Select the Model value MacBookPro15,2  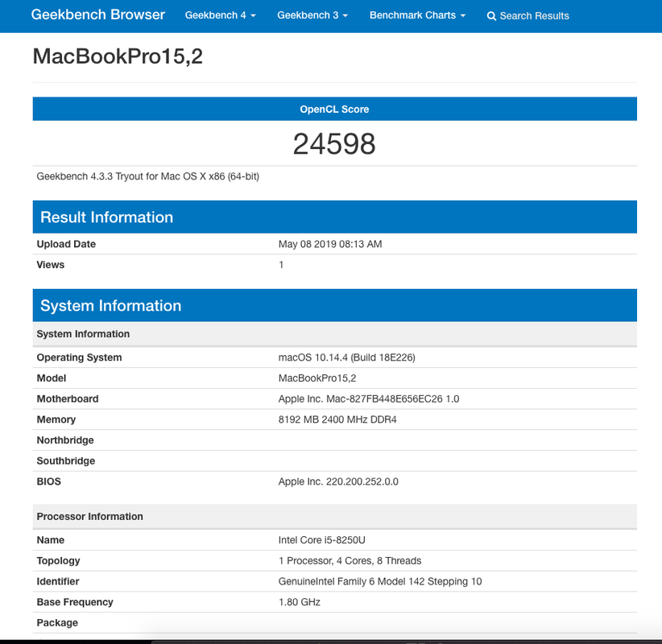pyautogui.click(x=317, y=378)
